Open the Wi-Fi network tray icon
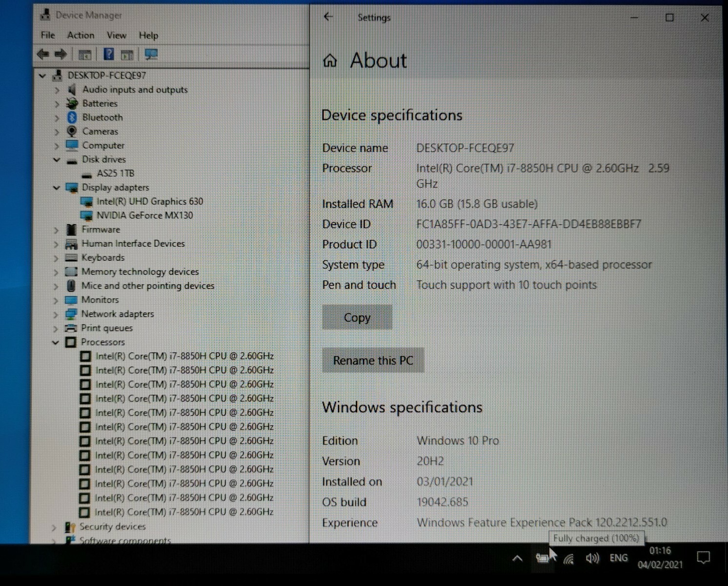Image resolution: width=728 pixels, height=586 pixels. coord(568,558)
